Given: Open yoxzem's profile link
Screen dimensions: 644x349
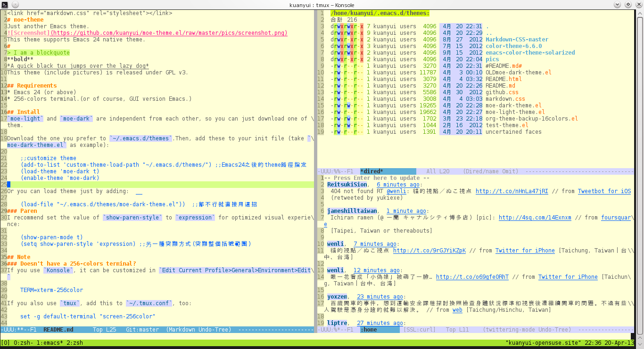Looking at the screenshot, I should 337,297.
